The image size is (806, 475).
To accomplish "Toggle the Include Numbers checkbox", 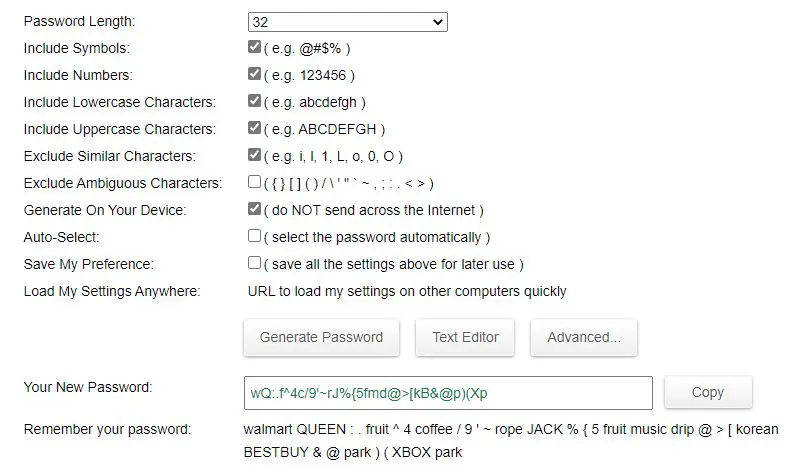I will [254, 74].
